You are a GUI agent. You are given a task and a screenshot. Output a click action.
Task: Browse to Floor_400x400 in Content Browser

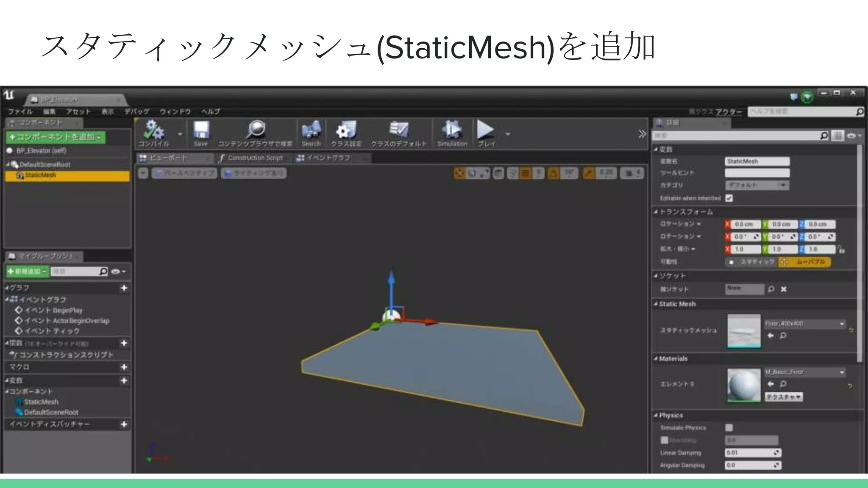point(783,335)
